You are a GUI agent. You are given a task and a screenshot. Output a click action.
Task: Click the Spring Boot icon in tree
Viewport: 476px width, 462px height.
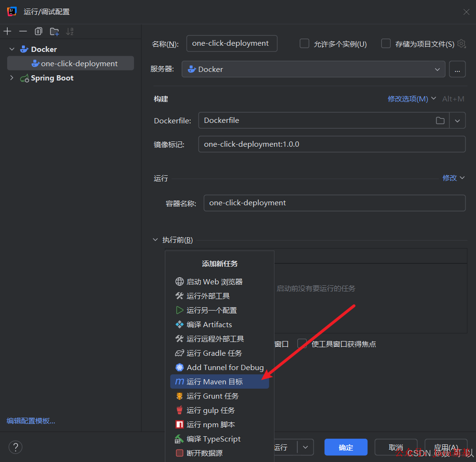click(x=24, y=78)
